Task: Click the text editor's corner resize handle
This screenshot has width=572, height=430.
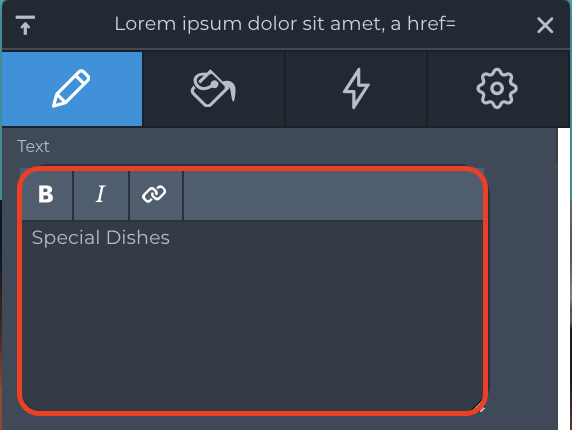Action: click(x=479, y=406)
